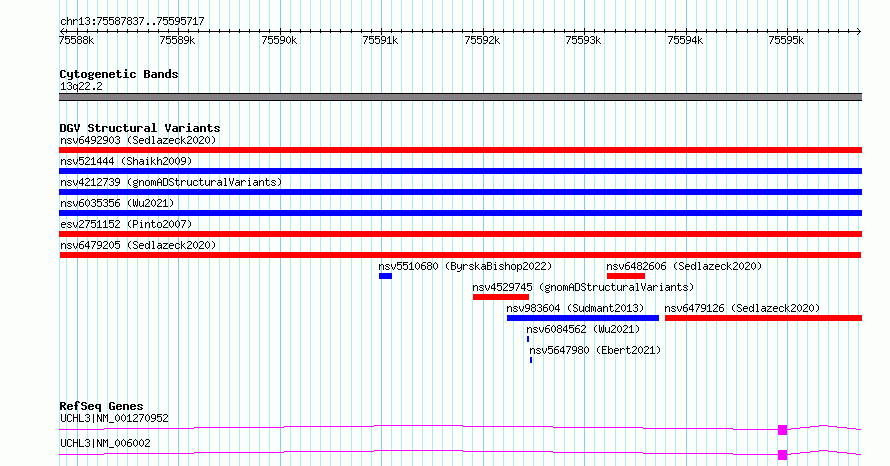Select the magenta exon box on NM_001270952

pos(782,430)
